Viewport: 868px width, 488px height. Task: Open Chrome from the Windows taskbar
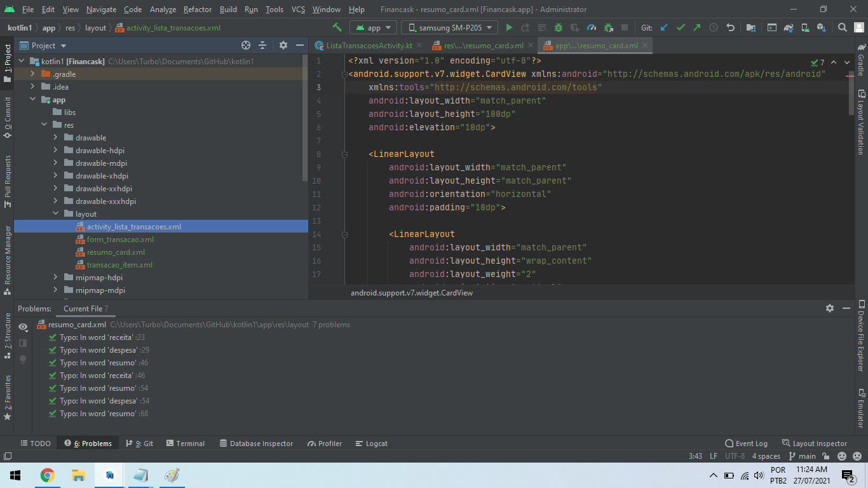(x=47, y=475)
